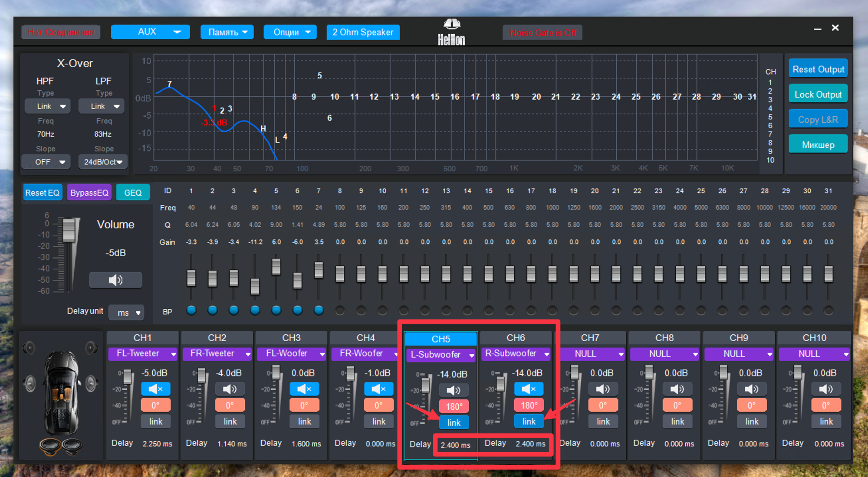
Task: Mute CH2 FR-Tweeter speaker icon
Action: pyautogui.click(x=230, y=389)
